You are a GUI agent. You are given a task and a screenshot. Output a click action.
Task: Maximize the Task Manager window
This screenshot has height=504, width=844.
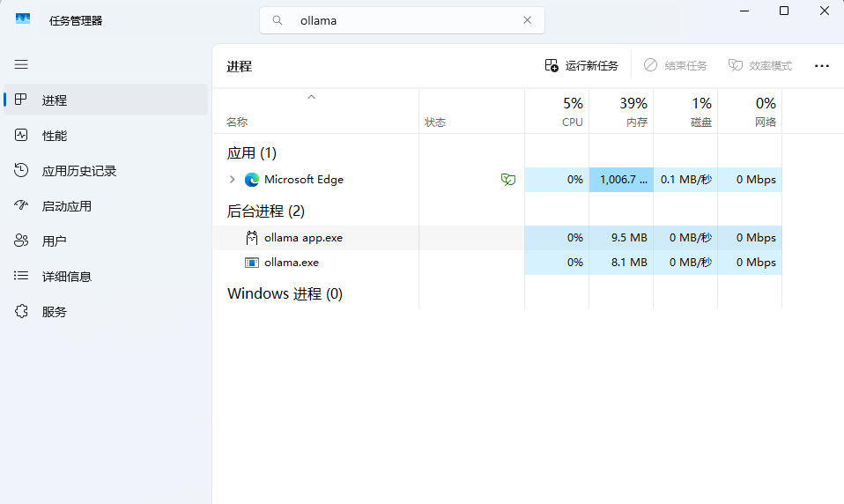pyautogui.click(x=784, y=11)
